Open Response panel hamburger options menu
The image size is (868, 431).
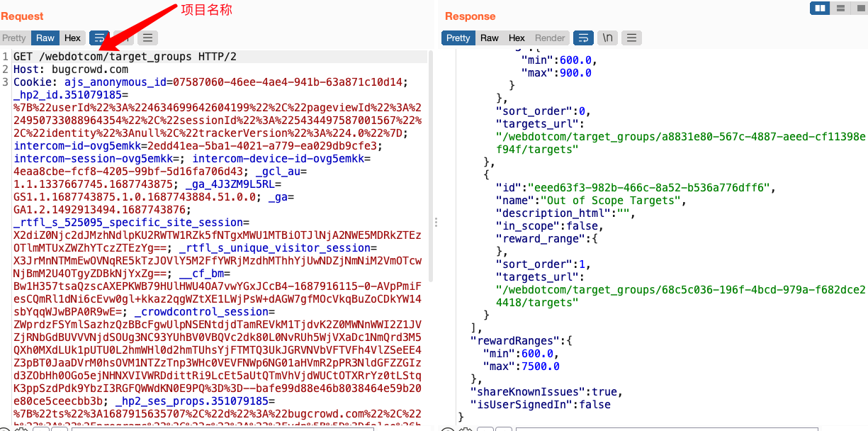click(x=631, y=38)
